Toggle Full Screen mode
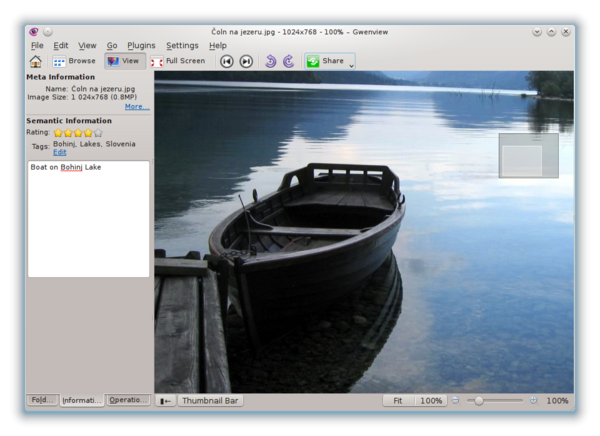600x436 pixels. 178,61
